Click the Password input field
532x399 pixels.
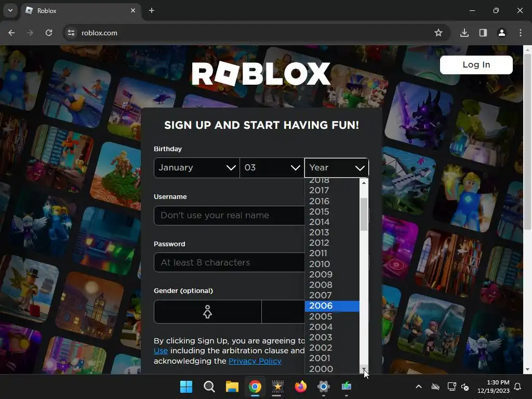[x=229, y=262]
